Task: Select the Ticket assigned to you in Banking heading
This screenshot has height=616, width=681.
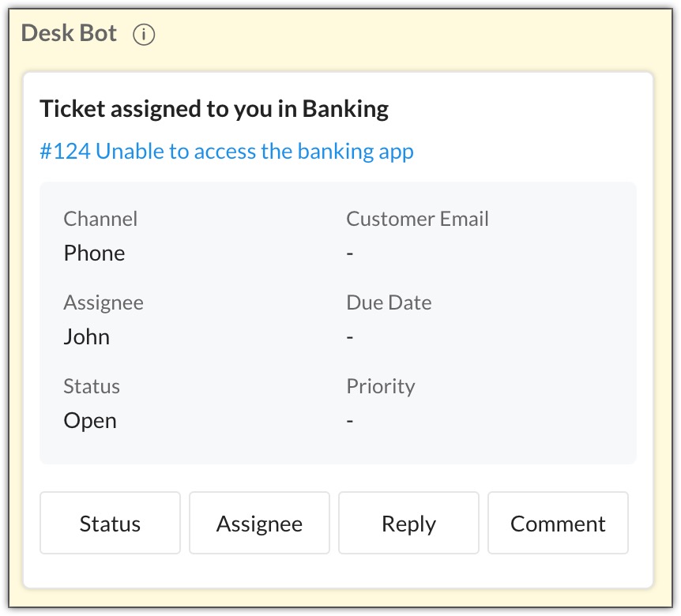Action: coord(214,109)
